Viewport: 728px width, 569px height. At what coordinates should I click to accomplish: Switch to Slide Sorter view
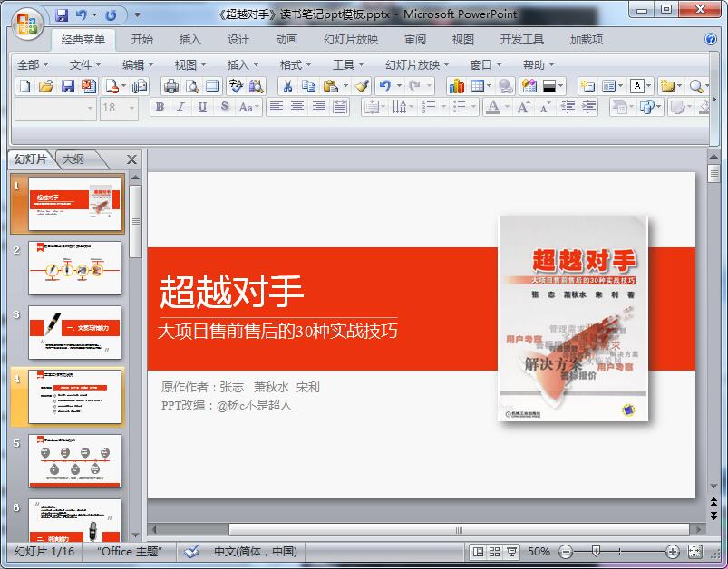494,552
